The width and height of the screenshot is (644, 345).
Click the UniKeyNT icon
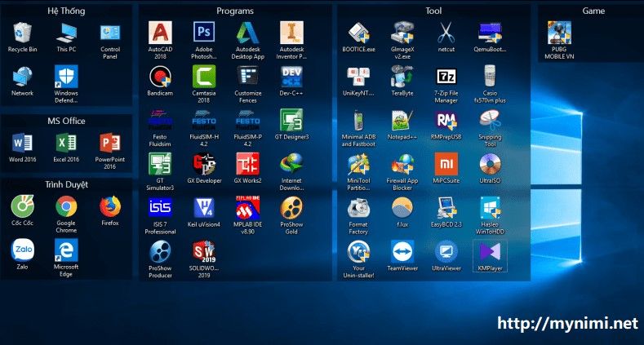358,77
